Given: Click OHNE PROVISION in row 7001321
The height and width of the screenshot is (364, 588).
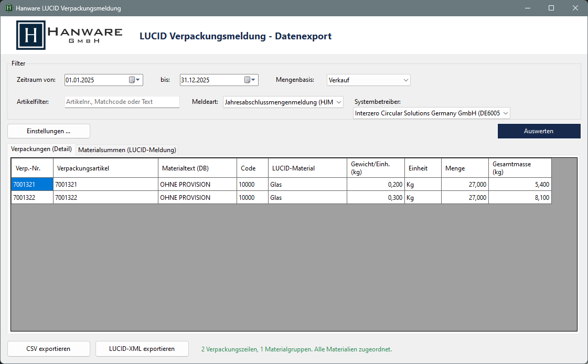Looking at the screenshot, I should point(198,185).
